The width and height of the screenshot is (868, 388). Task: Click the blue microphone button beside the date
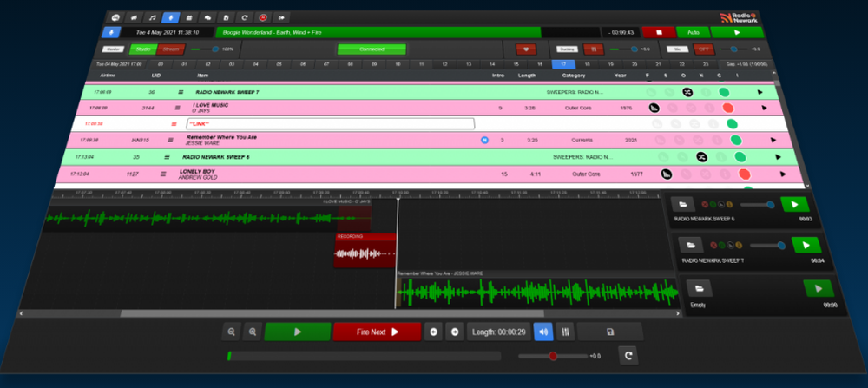point(111,33)
